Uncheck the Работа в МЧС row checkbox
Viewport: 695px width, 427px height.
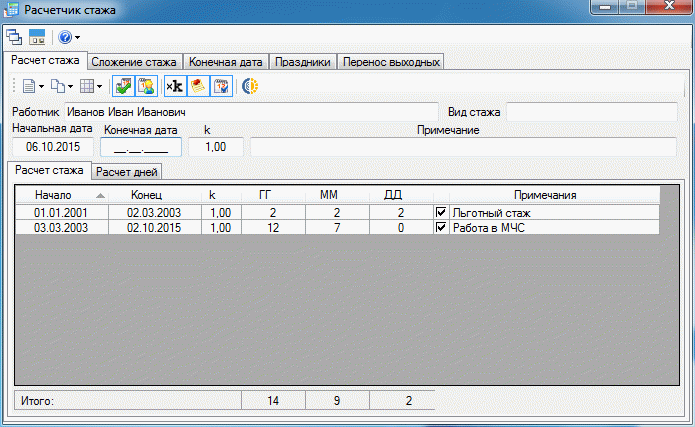coord(441,228)
